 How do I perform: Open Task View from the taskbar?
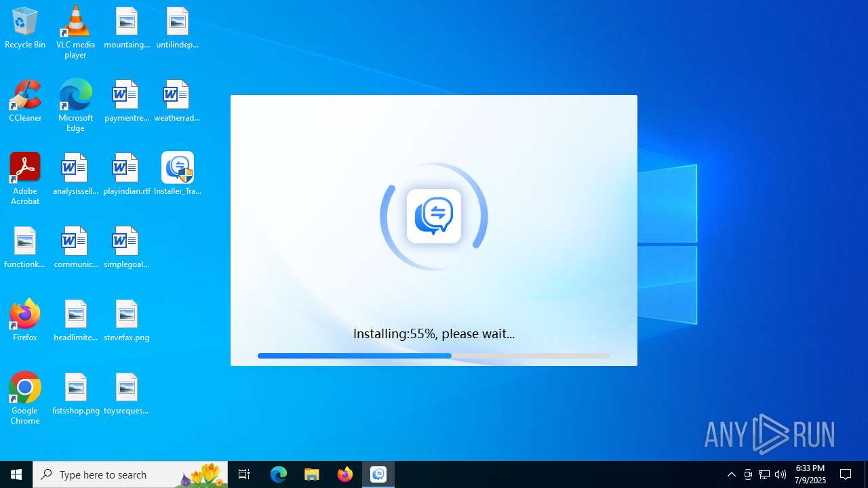(244, 474)
